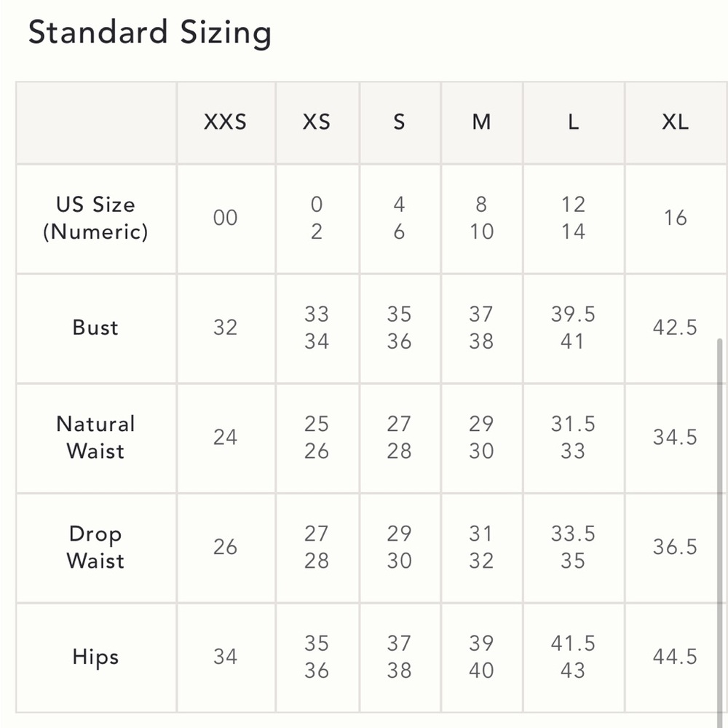
Task: Select the XL column header
Action: [675, 122]
